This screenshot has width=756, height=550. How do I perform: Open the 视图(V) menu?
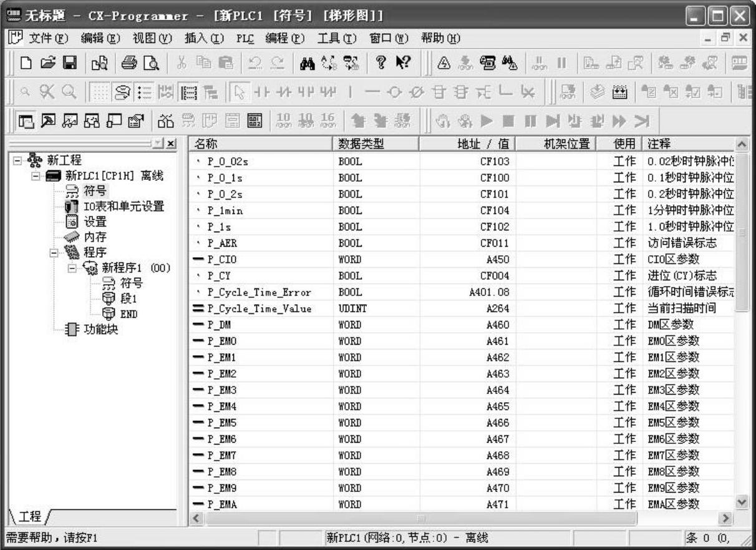tap(152, 38)
